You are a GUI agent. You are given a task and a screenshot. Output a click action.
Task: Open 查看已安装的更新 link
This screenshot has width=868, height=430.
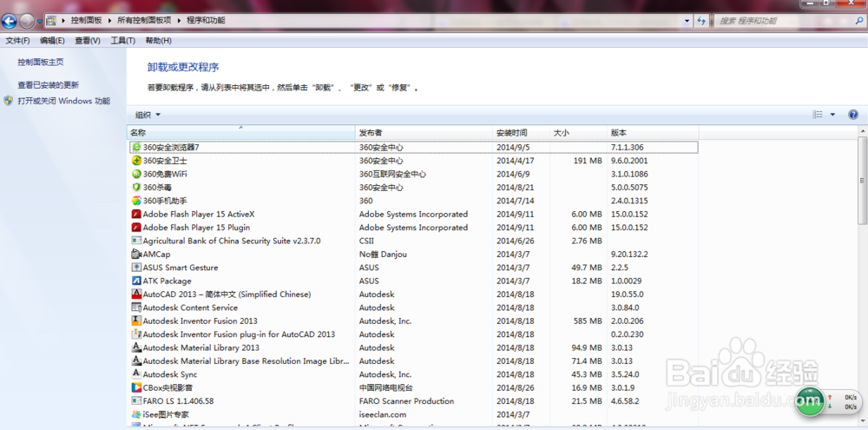48,85
